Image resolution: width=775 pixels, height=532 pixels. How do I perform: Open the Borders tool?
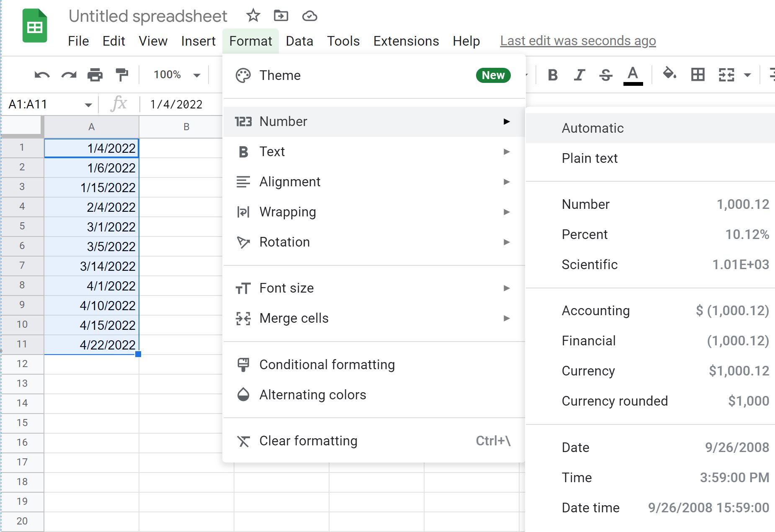pyautogui.click(x=698, y=75)
